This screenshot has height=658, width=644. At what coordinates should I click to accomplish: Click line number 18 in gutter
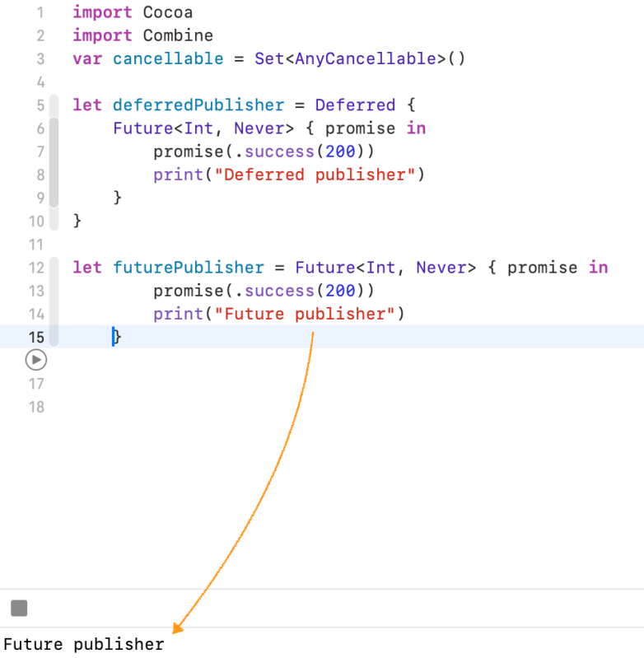(x=36, y=407)
